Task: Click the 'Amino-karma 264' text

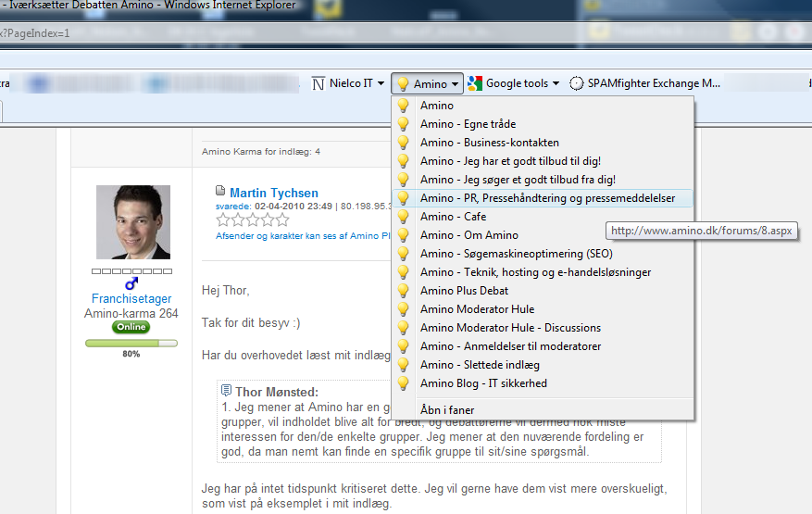Action: click(x=131, y=313)
